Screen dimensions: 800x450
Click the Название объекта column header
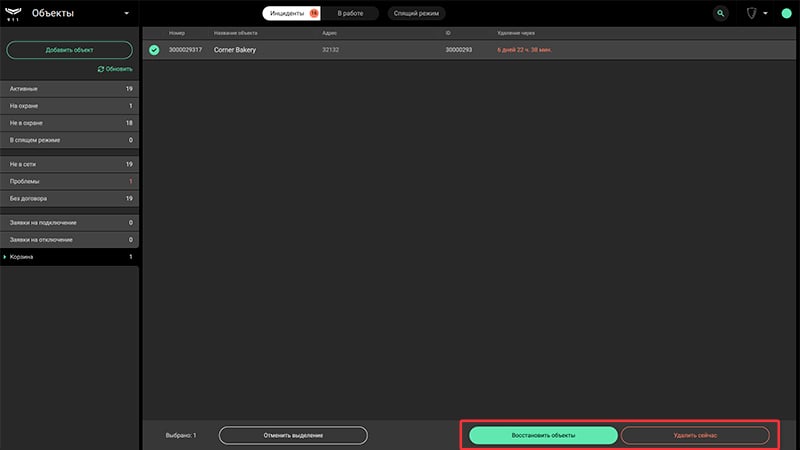[x=236, y=33]
